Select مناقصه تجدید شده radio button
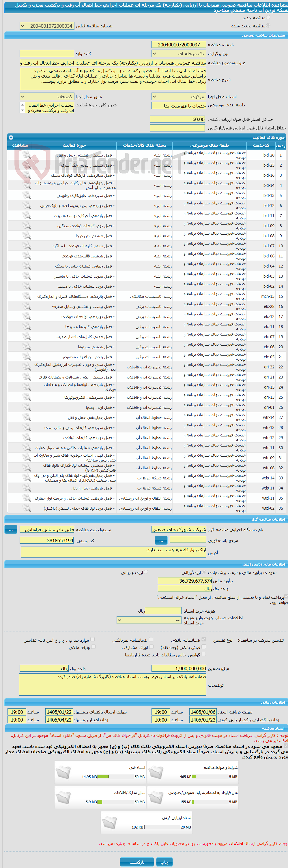288x868 pixels. [x=268, y=26]
